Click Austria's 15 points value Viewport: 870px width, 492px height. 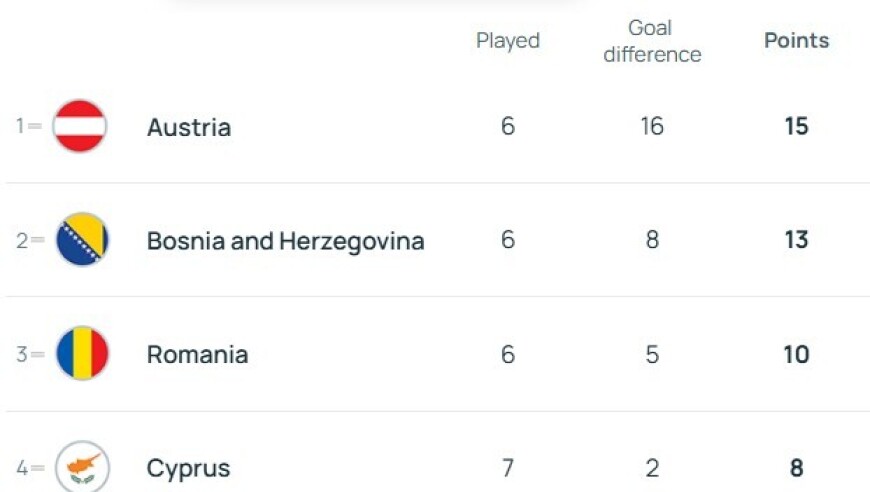[x=796, y=127]
